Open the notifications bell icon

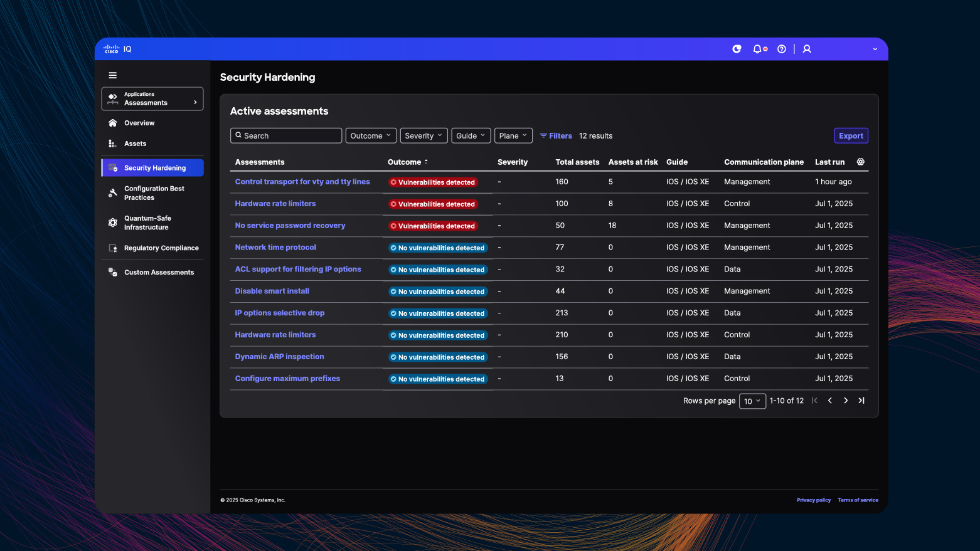tap(758, 49)
